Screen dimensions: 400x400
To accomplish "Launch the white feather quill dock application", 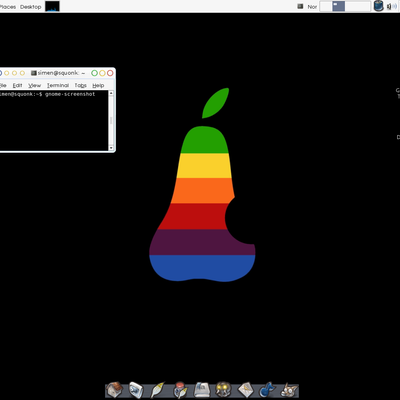I will [x=157, y=390].
